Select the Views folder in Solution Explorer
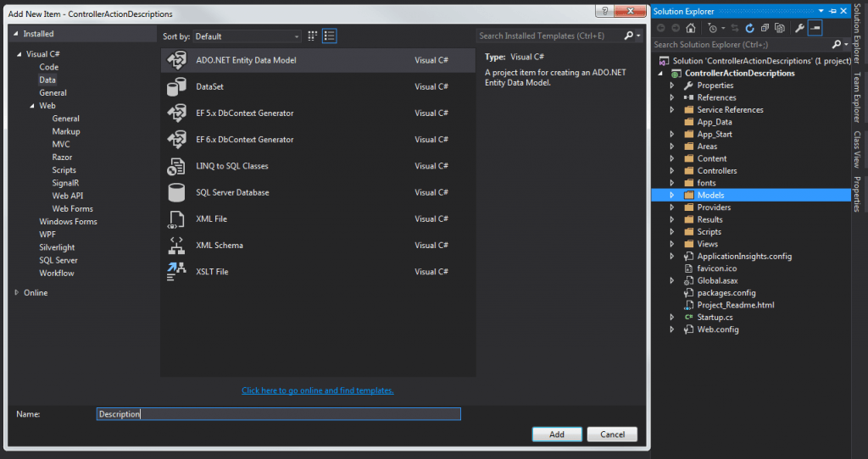Viewport: 868px width, 459px height. pos(708,245)
